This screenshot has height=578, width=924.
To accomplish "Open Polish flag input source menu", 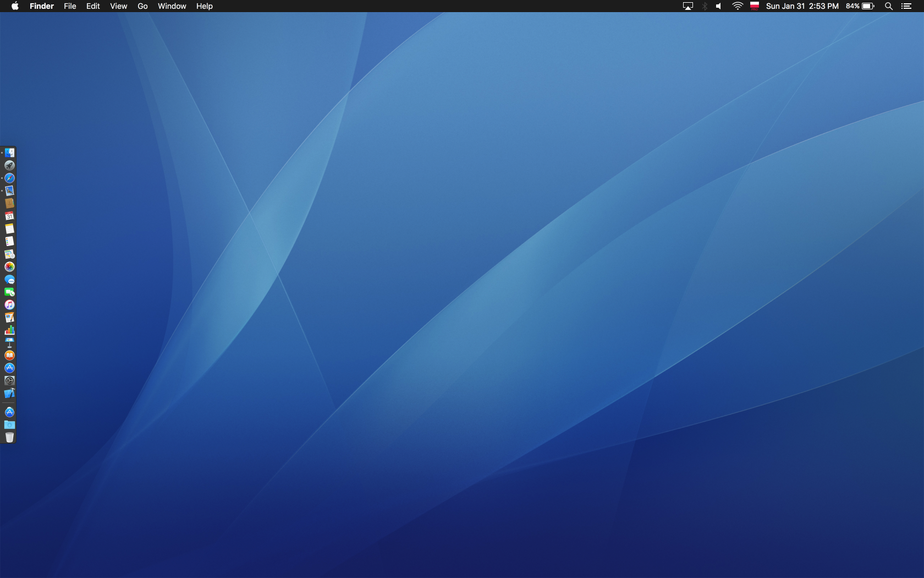I will 755,6.
